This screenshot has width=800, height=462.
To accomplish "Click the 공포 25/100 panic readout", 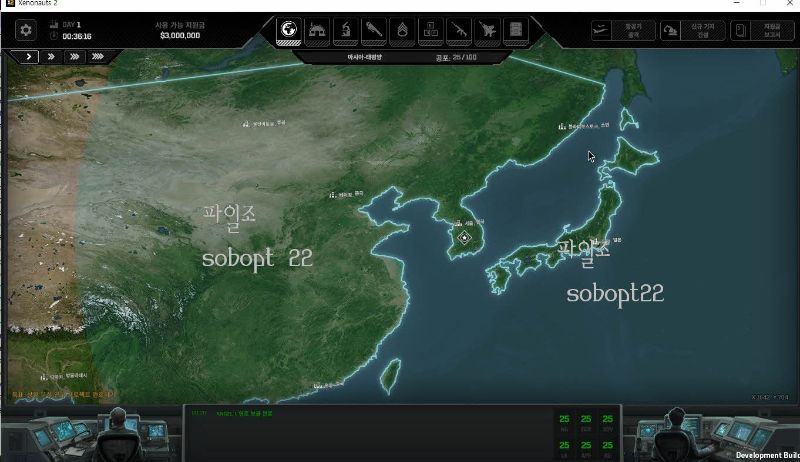I will (x=456, y=58).
